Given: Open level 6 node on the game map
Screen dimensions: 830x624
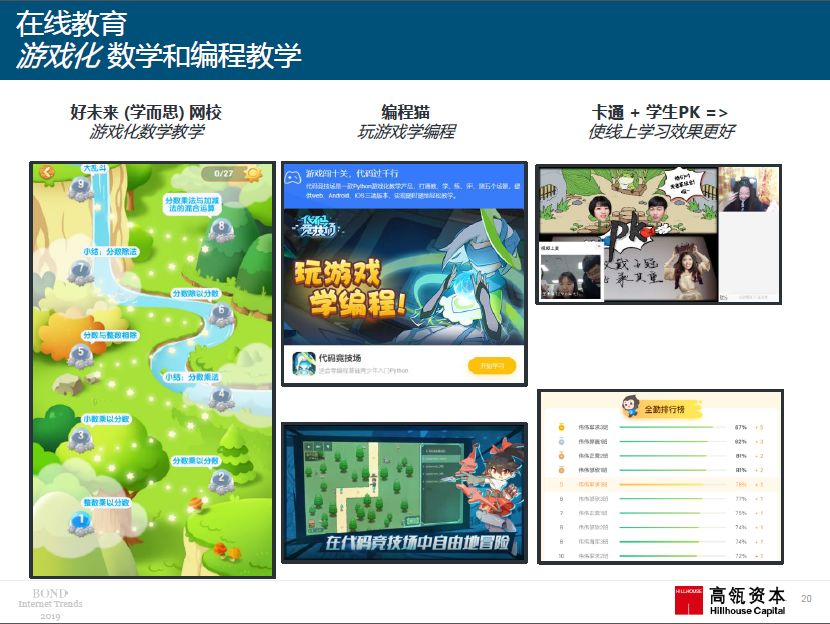Looking at the screenshot, I should click(x=221, y=313).
